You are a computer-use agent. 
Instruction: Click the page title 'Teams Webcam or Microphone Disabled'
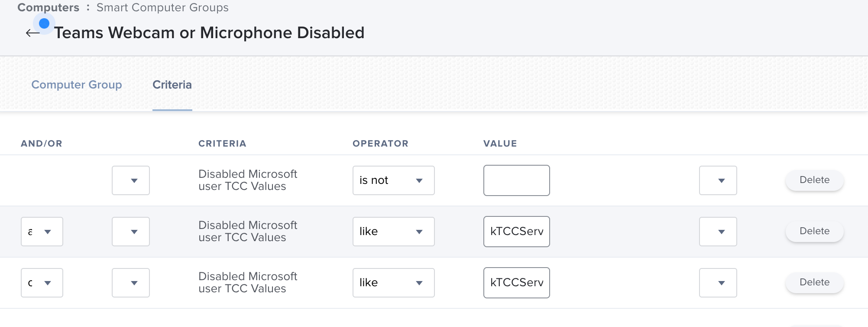click(209, 33)
